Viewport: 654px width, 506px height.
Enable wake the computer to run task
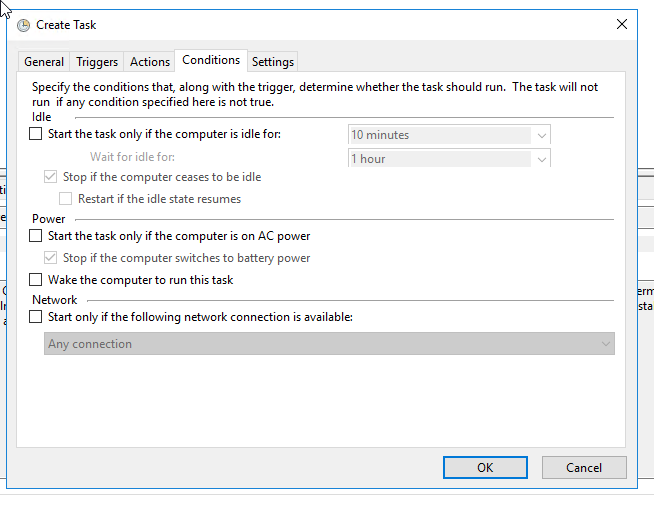tap(36, 280)
